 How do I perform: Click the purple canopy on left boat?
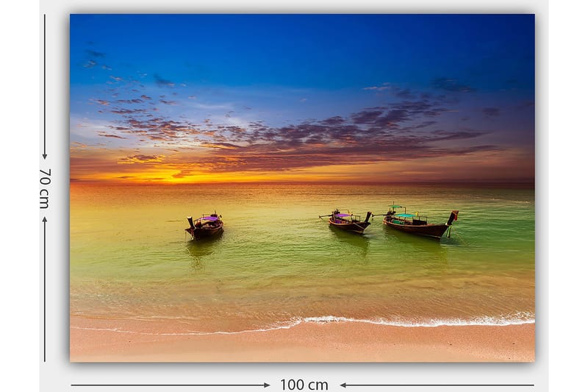coord(210,218)
